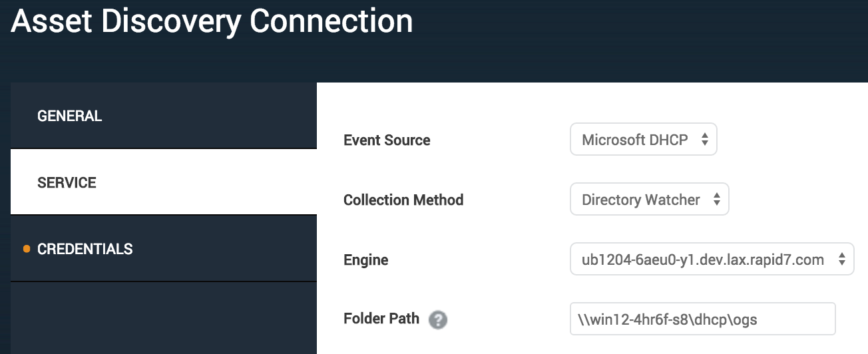
Task: Click the Folder Path label text
Action: 381,319
